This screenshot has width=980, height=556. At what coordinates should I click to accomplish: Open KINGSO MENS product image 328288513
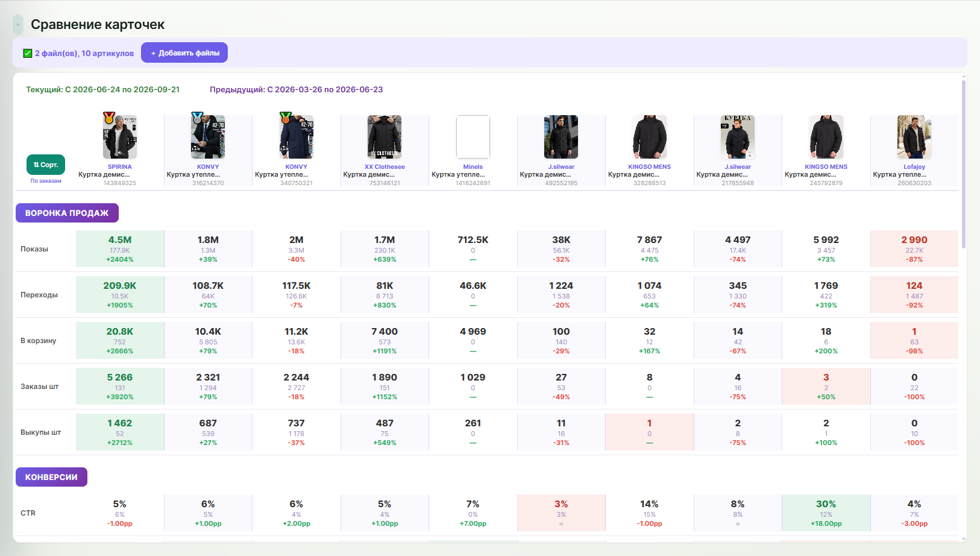pos(650,137)
